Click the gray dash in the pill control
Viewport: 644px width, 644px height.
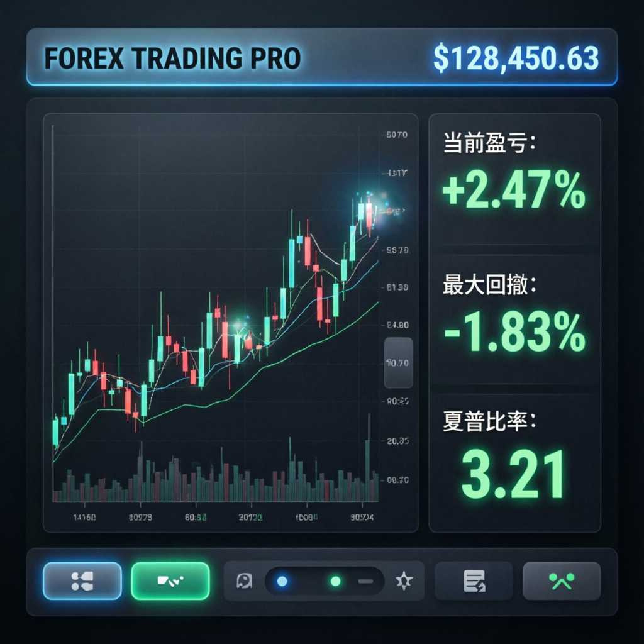point(365,581)
